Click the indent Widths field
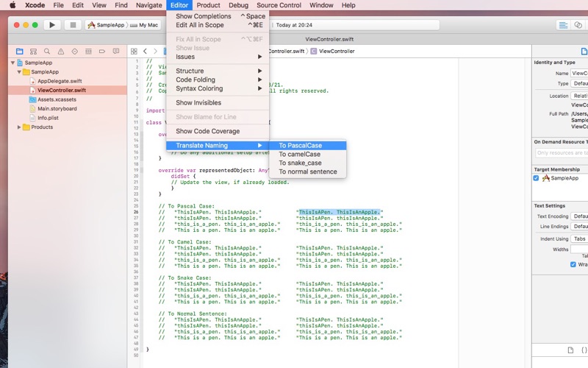Screen dimensions: 588x368 [x=579, y=250]
